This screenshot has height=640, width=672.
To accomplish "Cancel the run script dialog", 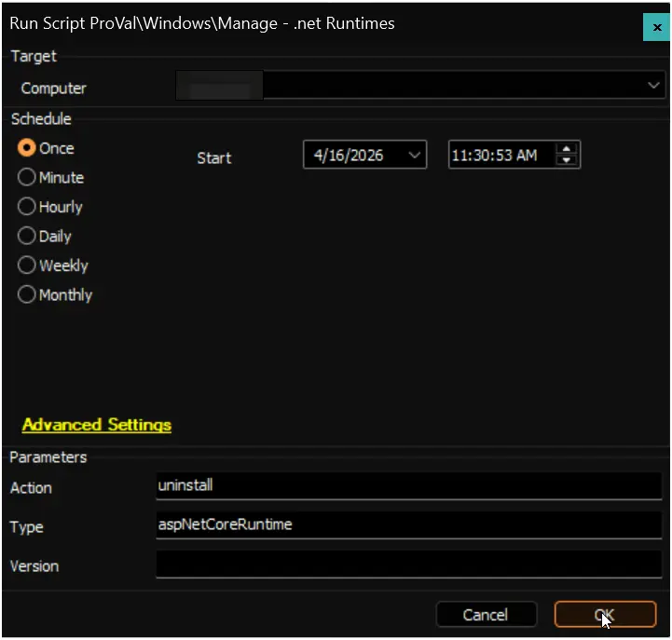I will click(x=486, y=615).
